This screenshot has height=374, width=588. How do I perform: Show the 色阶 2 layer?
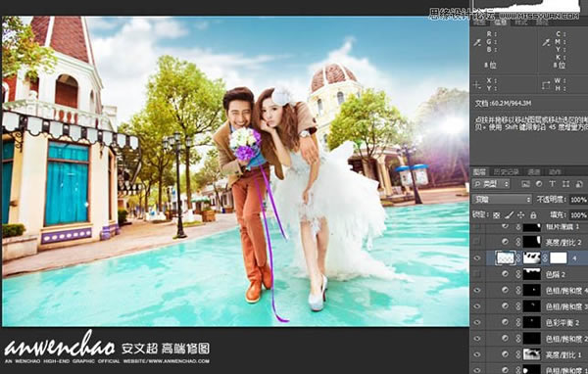pos(477,274)
